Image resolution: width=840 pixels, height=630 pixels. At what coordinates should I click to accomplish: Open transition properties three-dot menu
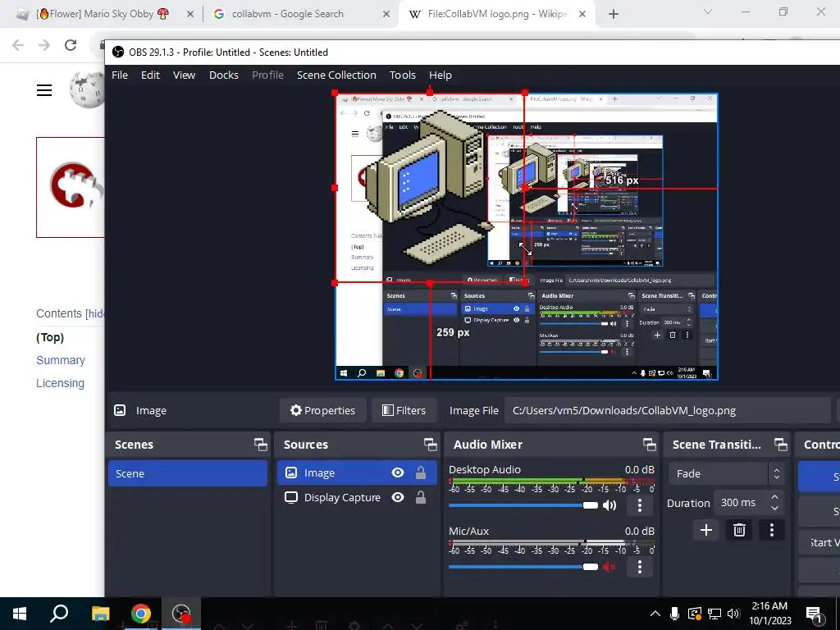click(771, 530)
